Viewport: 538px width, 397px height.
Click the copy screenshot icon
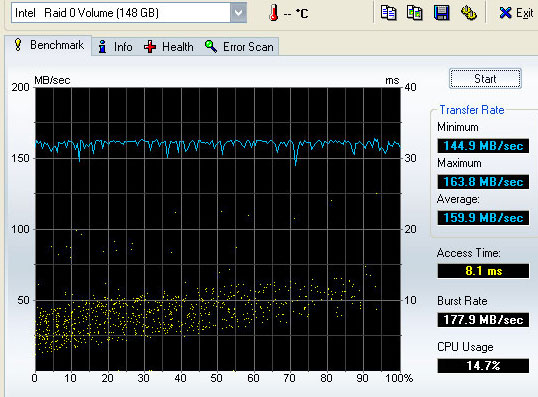coord(414,13)
